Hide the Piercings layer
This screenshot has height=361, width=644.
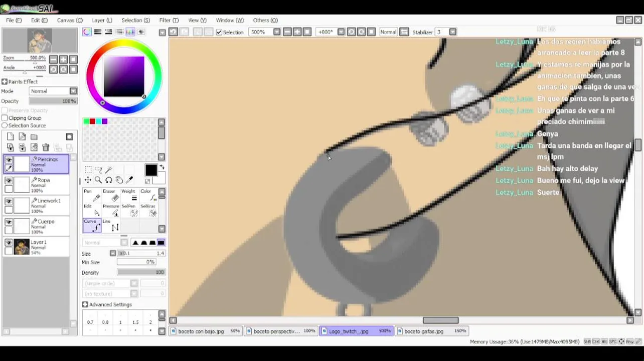point(9,159)
